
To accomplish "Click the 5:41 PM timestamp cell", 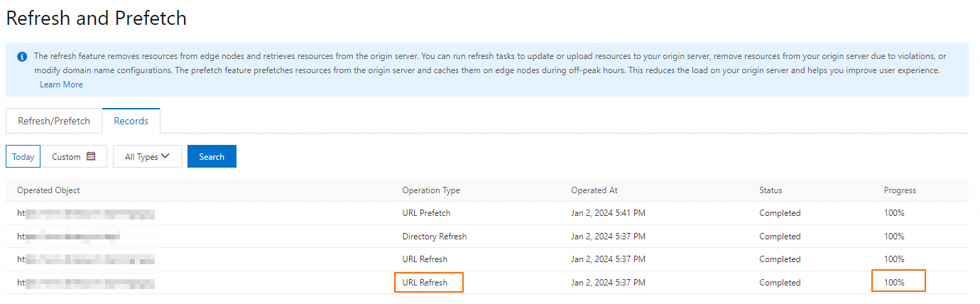I will pos(608,213).
